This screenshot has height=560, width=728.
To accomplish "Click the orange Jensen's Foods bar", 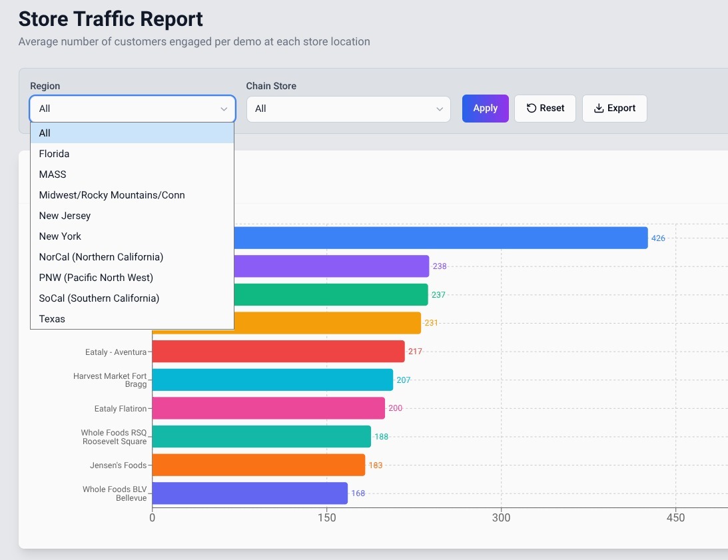I will (x=258, y=465).
